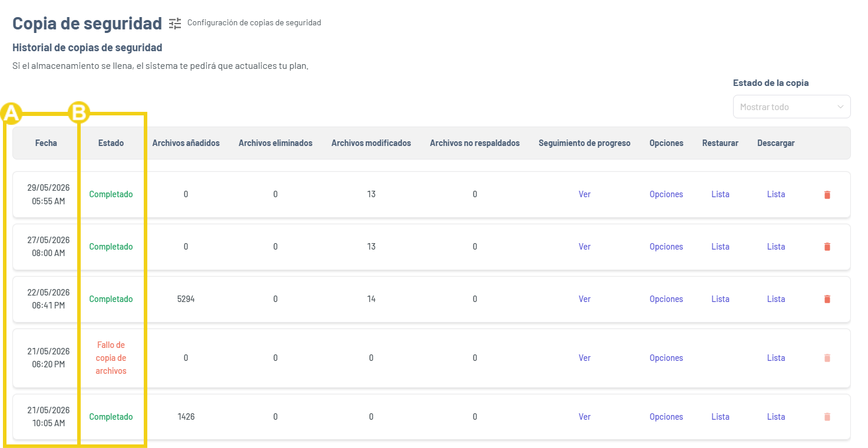The image size is (868, 448).
Task: Click restore Lista for 22/05/2026 06:41 PM backup
Action: (720, 299)
